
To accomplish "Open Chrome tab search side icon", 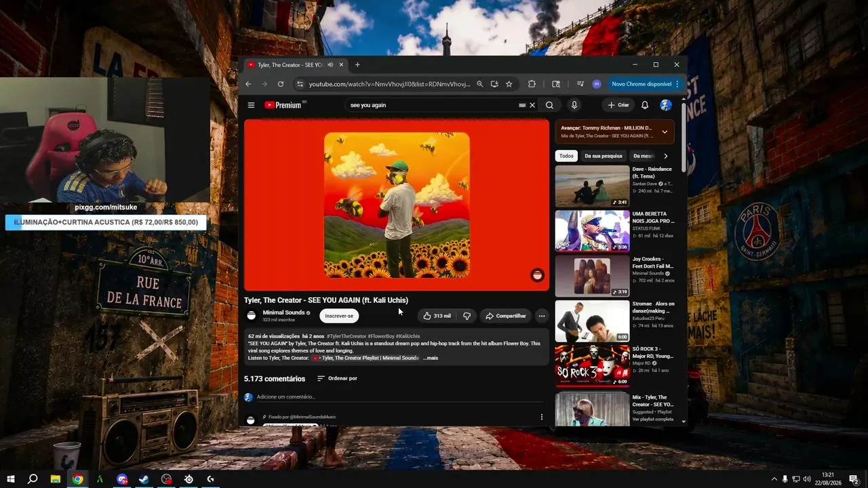I will [556, 84].
